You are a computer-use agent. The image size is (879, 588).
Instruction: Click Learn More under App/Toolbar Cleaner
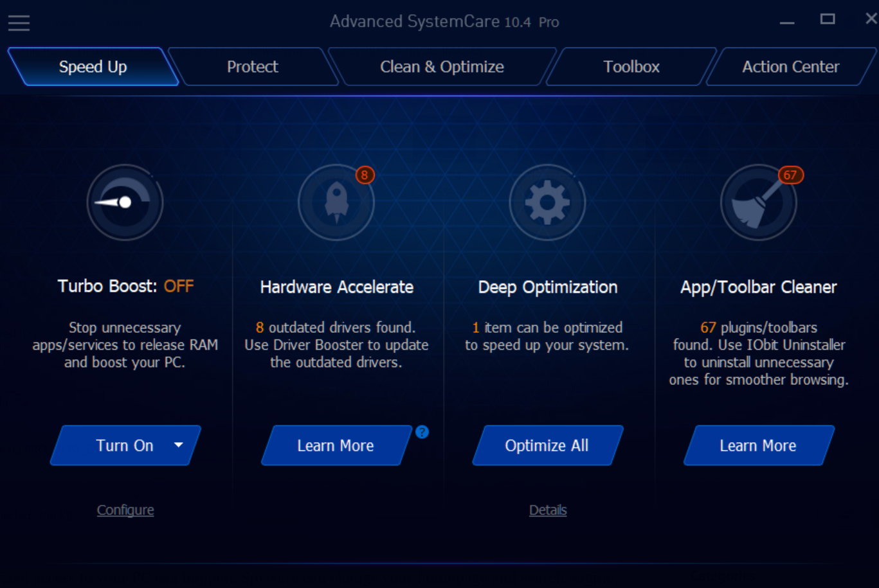pos(758,445)
